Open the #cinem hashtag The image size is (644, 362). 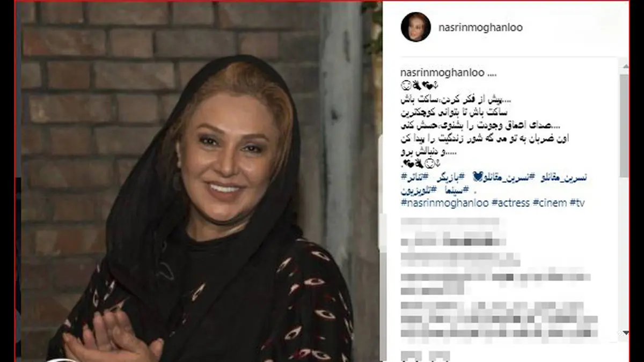pos(534,203)
